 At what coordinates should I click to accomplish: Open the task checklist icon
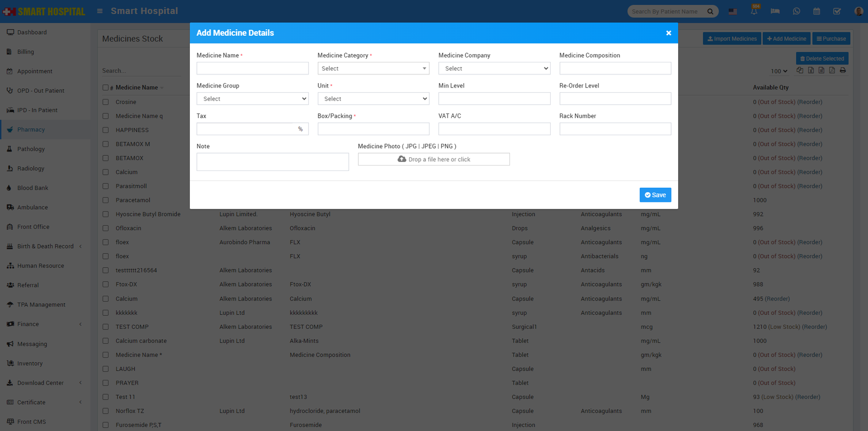[x=837, y=11]
